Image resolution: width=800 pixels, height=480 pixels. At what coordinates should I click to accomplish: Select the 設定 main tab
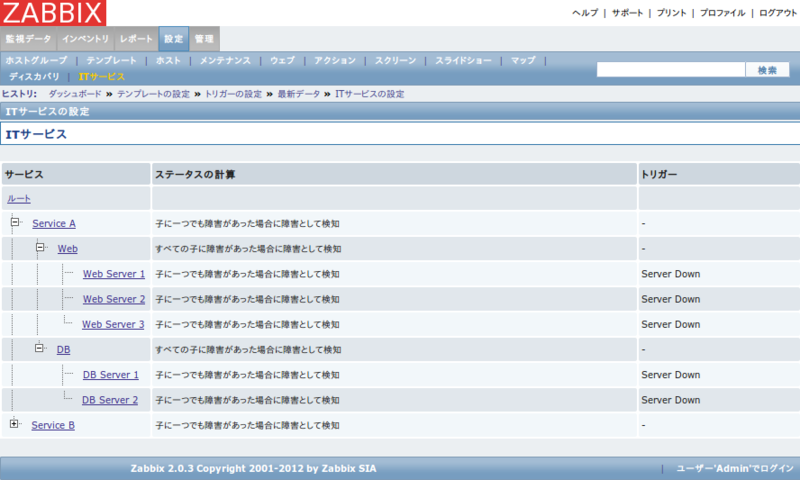point(173,39)
